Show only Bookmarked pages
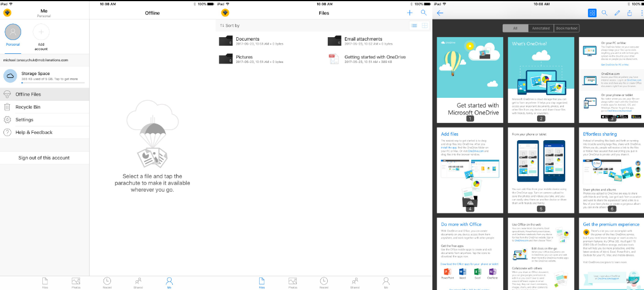Viewport: 644px width, 290px height. [x=566, y=29]
